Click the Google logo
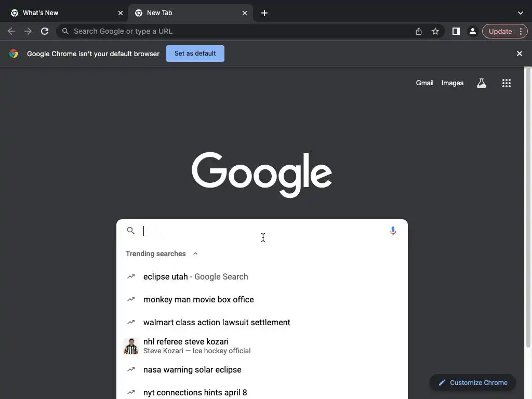Viewport: 532px width, 399px height. (x=262, y=175)
